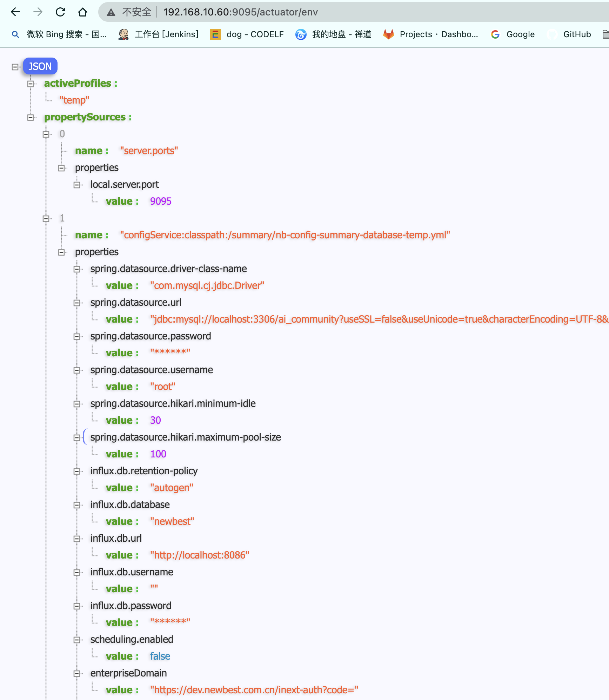Select the "http://localhost:8086" value
The width and height of the screenshot is (609, 700).
(x=200, y=555)
